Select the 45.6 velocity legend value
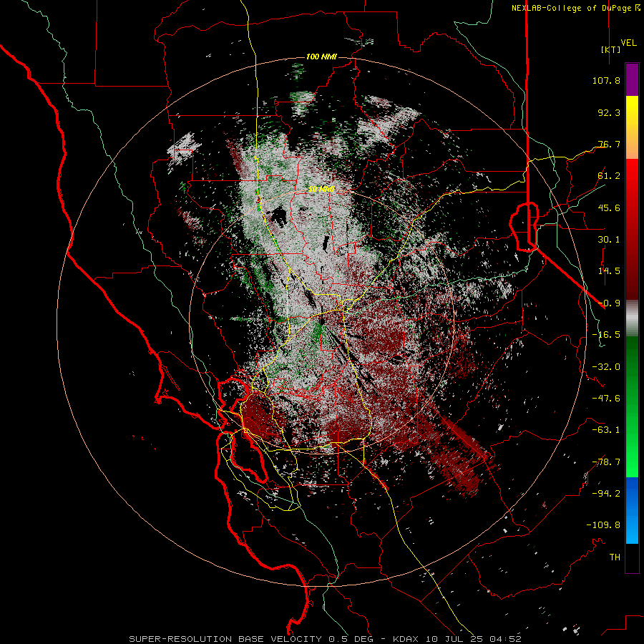This screenshot has height=644, width=644. (609, 208)
